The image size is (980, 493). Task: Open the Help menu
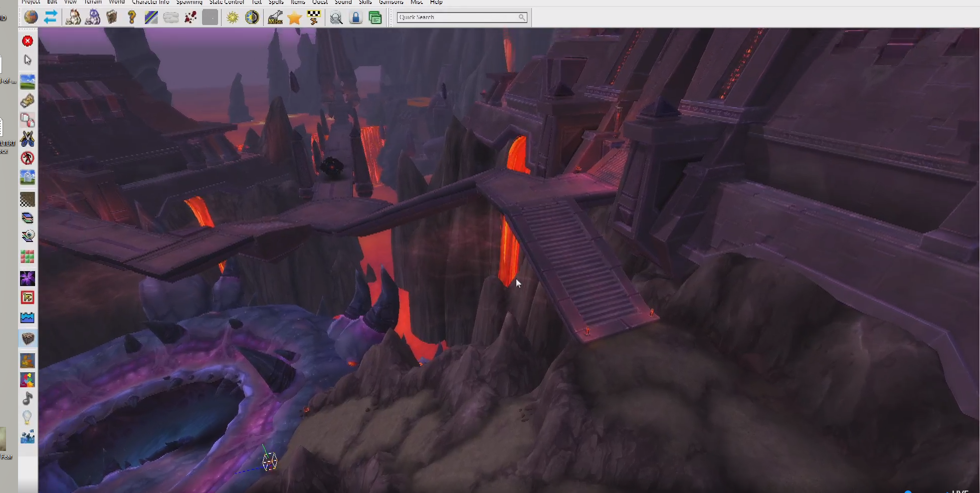[x=436, y=2]
